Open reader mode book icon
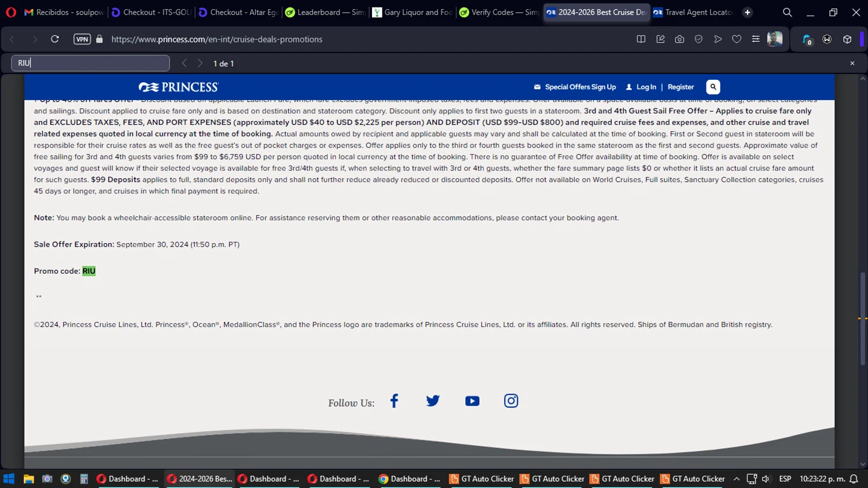The height and width of the screenshot is (488, 868). coord(641,39)
